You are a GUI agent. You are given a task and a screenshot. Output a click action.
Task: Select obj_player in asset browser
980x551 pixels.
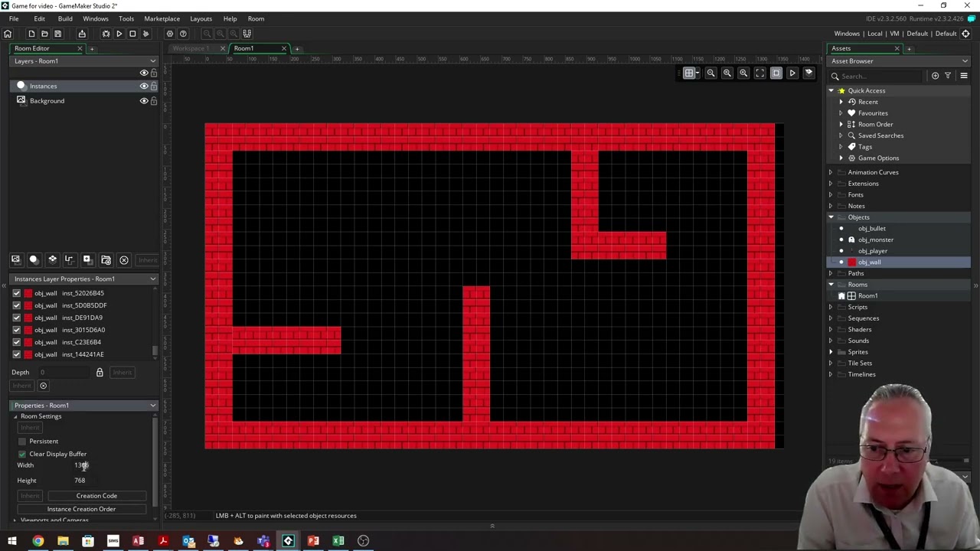point(873,251)
